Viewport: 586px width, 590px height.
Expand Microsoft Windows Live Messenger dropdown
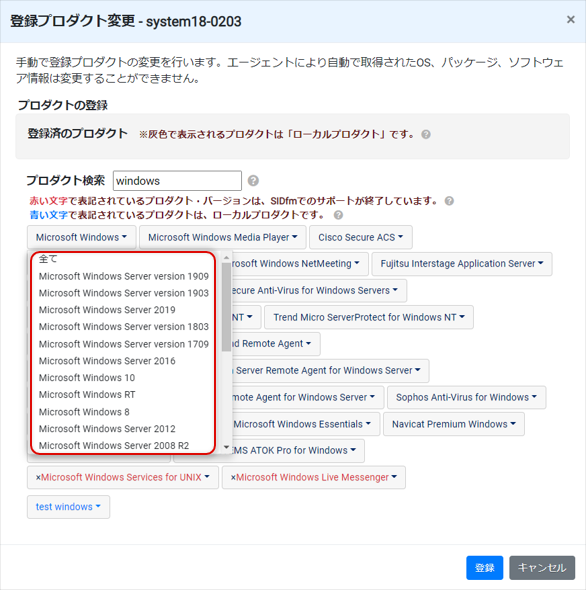314,477
